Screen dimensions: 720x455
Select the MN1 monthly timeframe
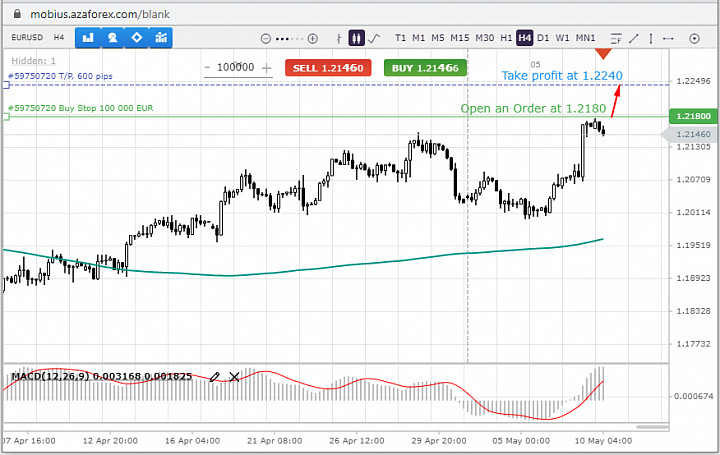(x=585, y=38)
